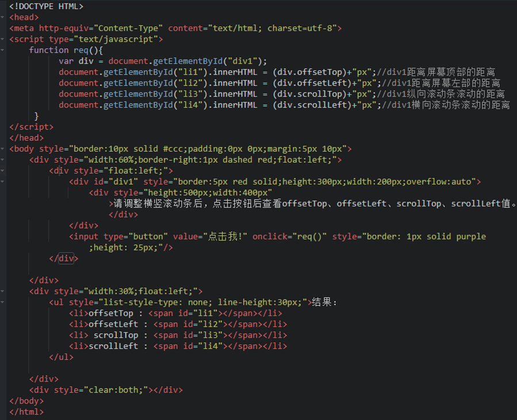Click onclick="req()" attribute
The height and width of the screenshot is (420, 517).
click(x=289, y=237)
